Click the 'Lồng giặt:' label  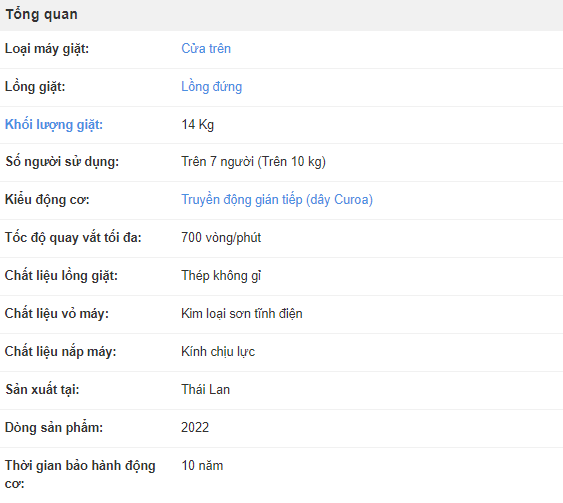tap(35, 87)
